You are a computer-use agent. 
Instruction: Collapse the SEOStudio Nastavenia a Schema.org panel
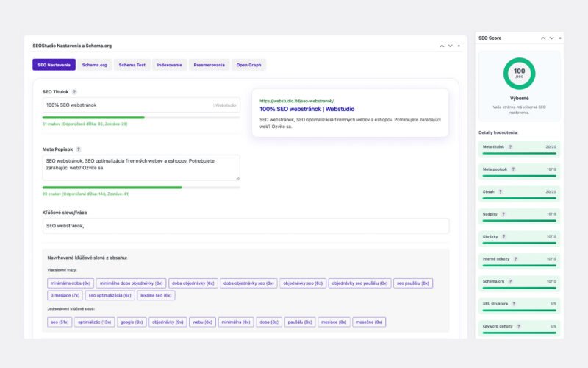tap(459, 46)
